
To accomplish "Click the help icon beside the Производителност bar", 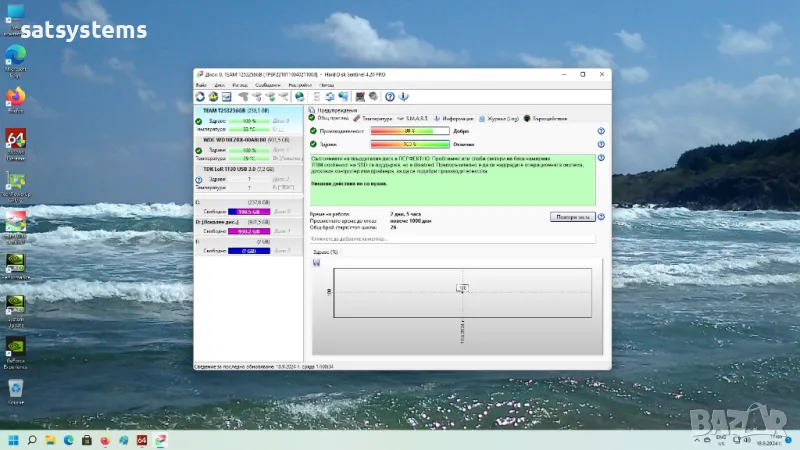I will 601,130.
